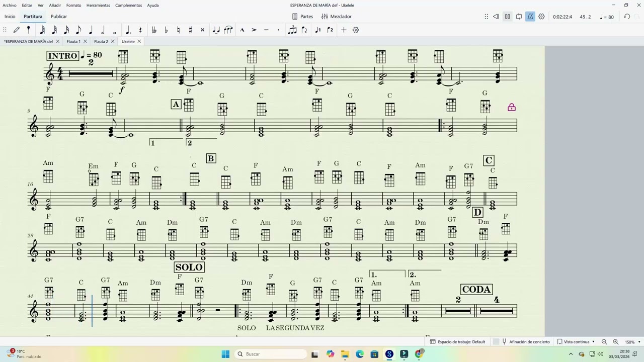Select the half note duration
This screenshot has height=362, width=644.
[x=103, y=30]
